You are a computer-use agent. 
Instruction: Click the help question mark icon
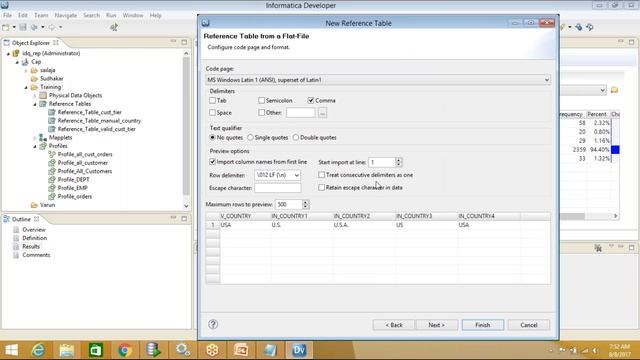click(x=213, y=324)
